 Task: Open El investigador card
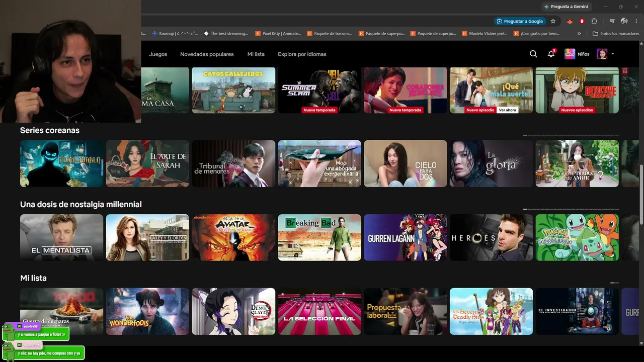coord(577,311)
